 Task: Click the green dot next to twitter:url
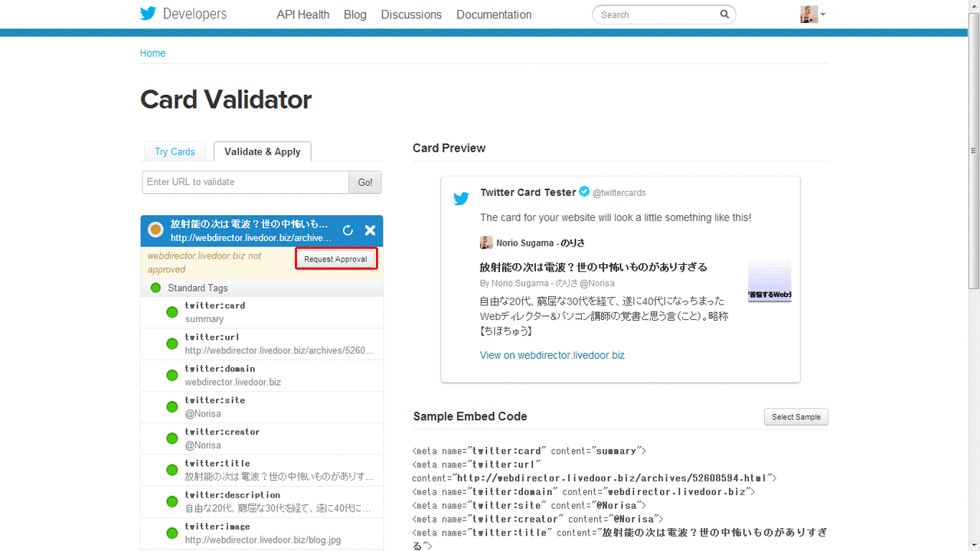click(171, 344)
